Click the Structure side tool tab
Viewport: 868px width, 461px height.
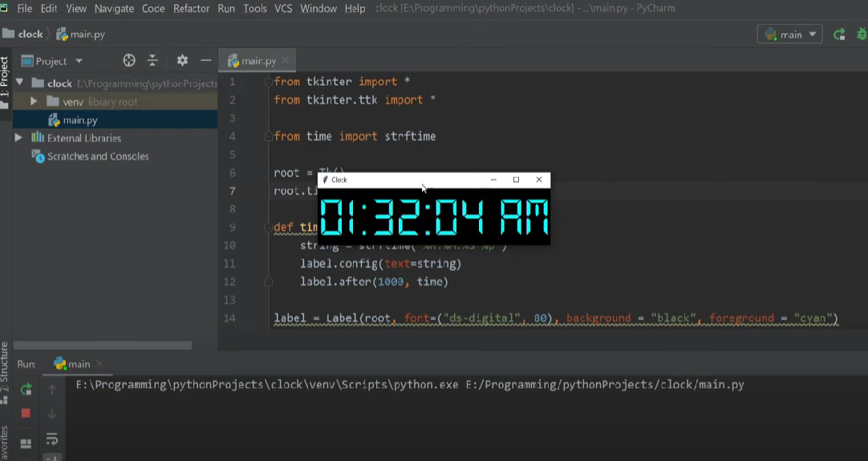click(x=5, y=374)
